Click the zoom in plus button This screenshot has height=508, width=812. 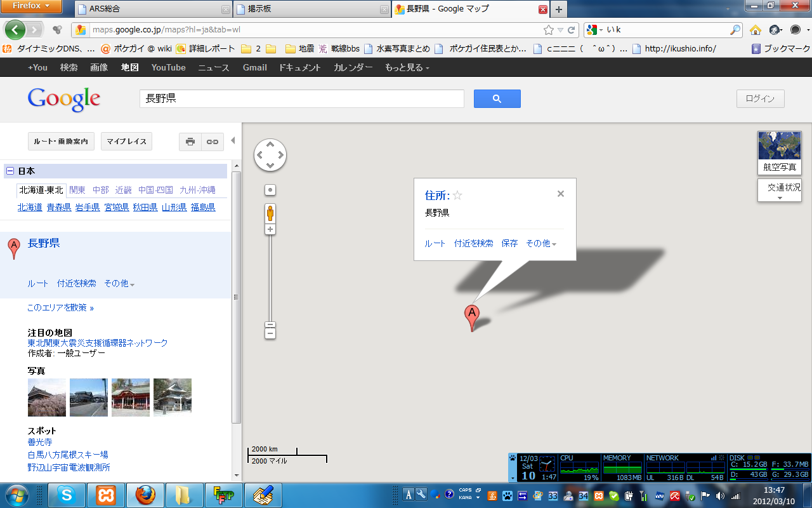click(x=270, y=229)
